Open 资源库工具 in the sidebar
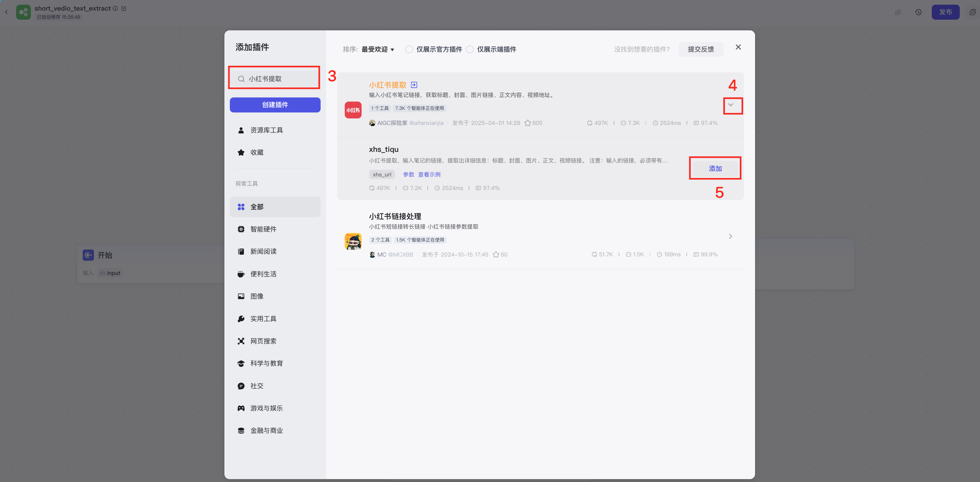The image size is (980, 482). click(275, 130)
